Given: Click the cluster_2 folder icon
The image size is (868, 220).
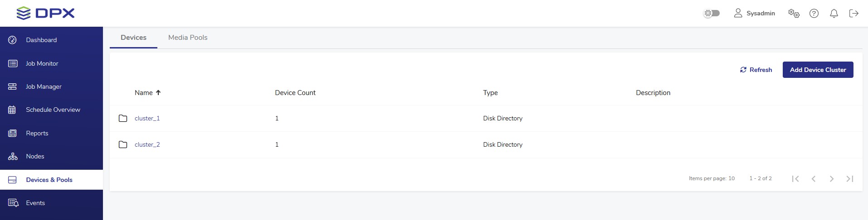Looking at the screenshot, I should (123, 144).
